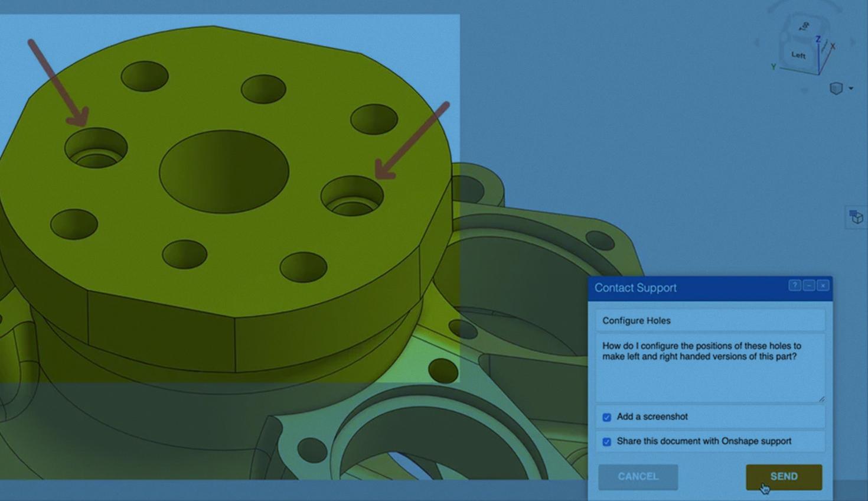Minimize the Contact Support dialog

(808, 285)
